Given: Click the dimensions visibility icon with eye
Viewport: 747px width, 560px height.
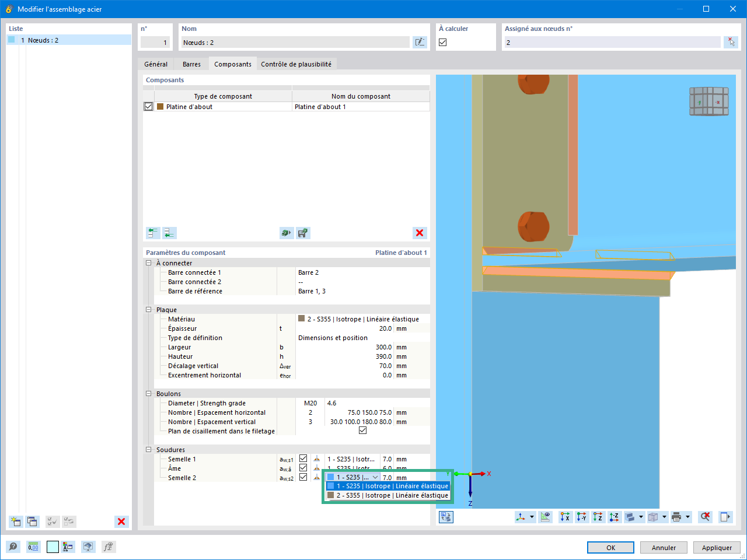Looking at the screenshot, I should tap(546, 517).
